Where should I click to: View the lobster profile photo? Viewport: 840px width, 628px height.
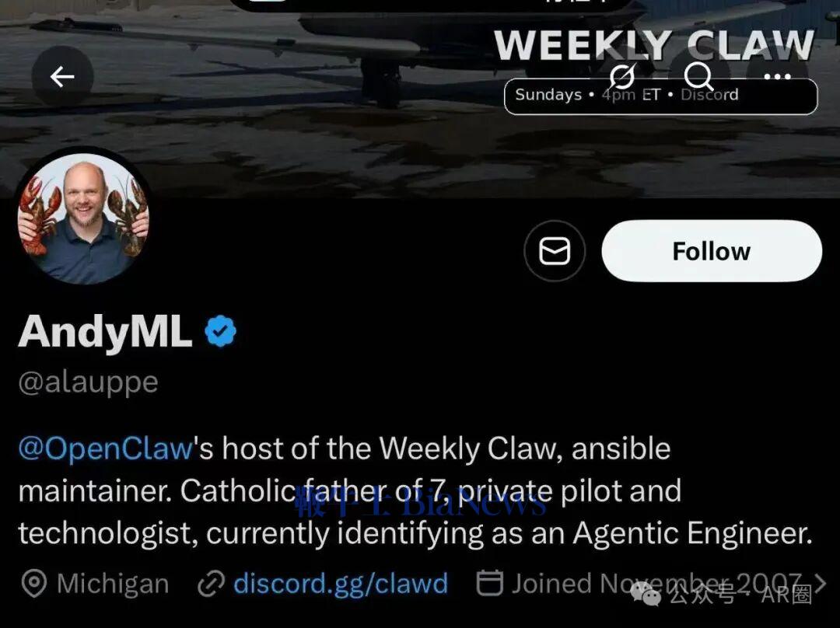coord(83,218)
